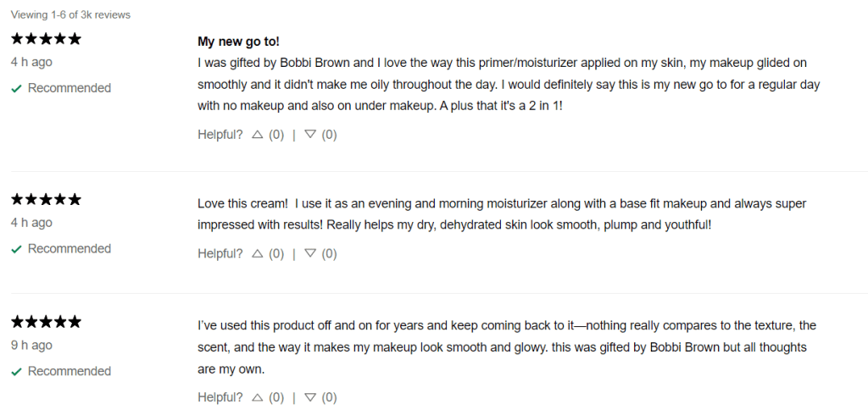Click "Helpful?" label under the second review
Screen dimensions: 868x410
tap(220, 253)
